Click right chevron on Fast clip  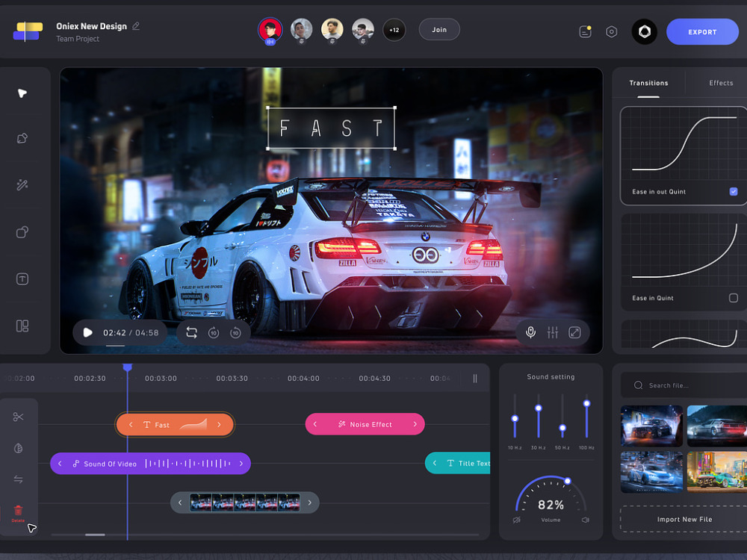click(x=219, y=424)
